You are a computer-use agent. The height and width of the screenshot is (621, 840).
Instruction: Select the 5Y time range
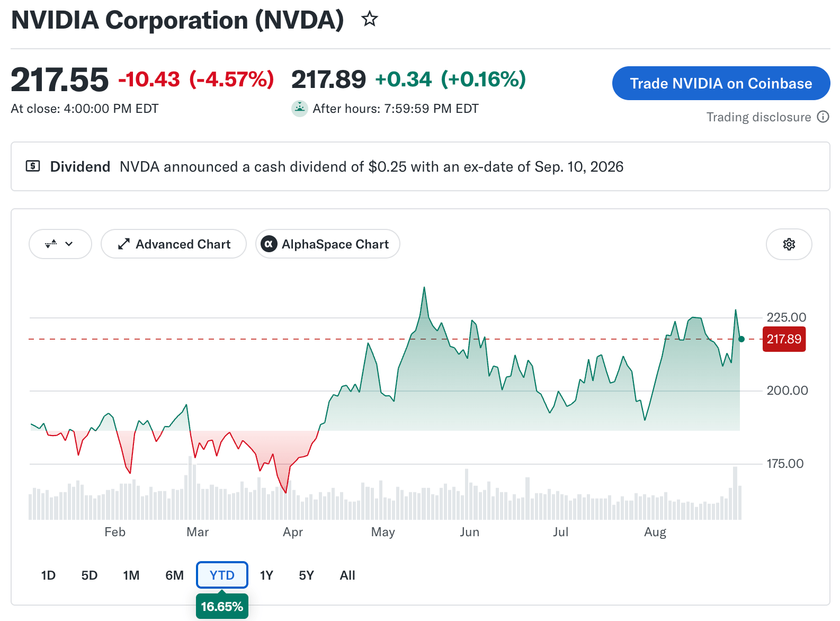click(x=306, y=575)
